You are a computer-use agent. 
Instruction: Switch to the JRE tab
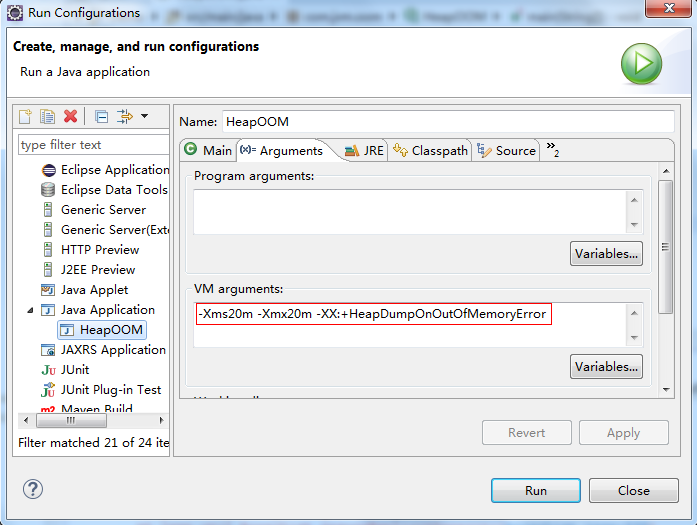click(364, 150)
